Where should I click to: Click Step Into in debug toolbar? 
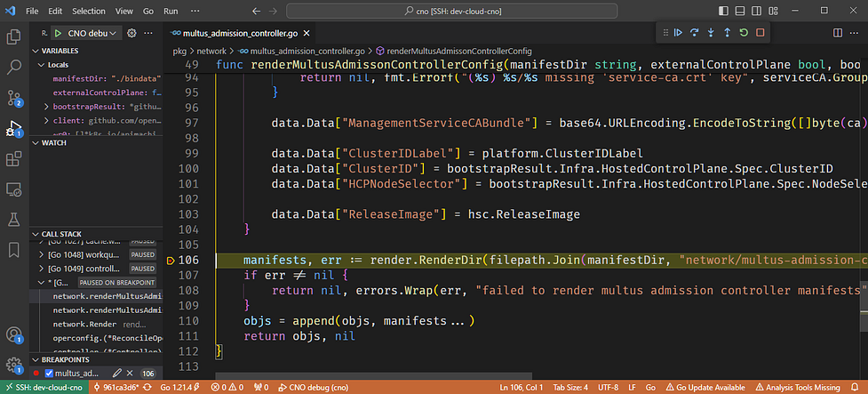pyautogui.click(x=711, y=33)
